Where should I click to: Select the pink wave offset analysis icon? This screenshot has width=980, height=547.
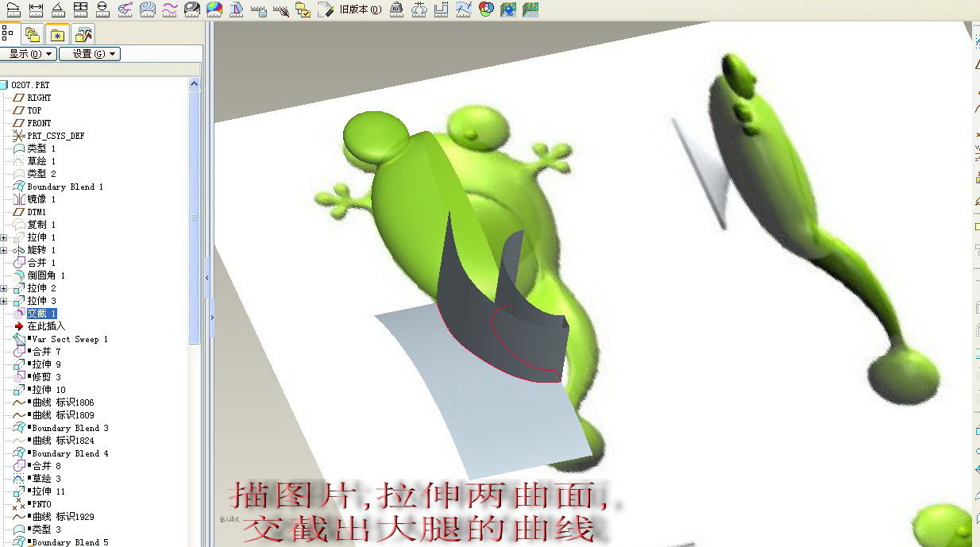(169, 10)
